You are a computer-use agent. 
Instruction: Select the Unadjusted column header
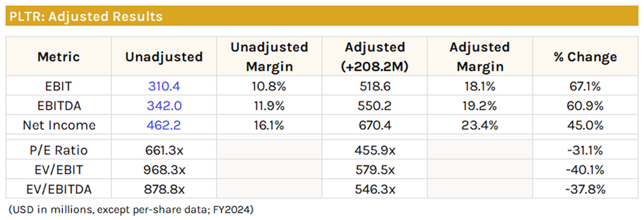click(x=163, y=57)
